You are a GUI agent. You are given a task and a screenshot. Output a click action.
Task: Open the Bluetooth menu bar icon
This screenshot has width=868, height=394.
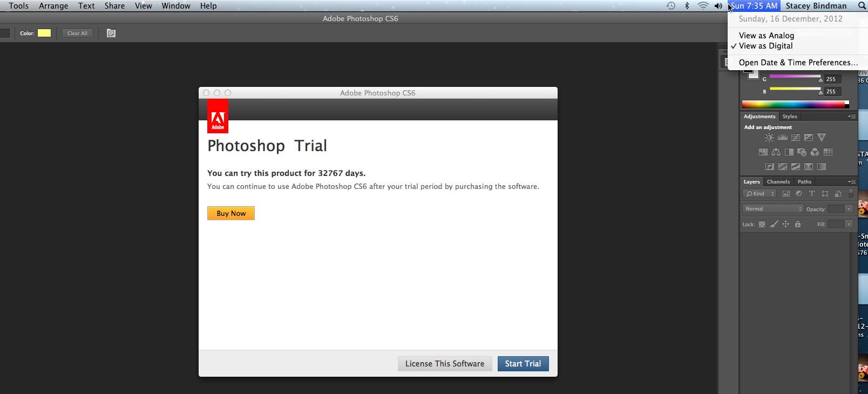[x=687, y=6]
